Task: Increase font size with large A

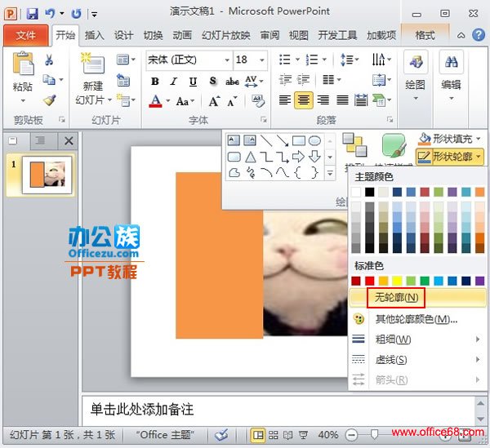Action: (x=214, y=101)
